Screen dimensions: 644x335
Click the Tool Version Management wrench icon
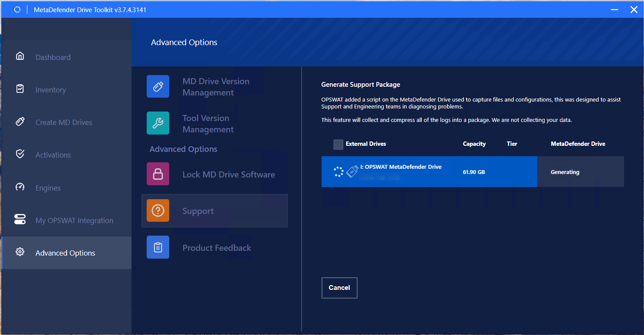point(158,123)
